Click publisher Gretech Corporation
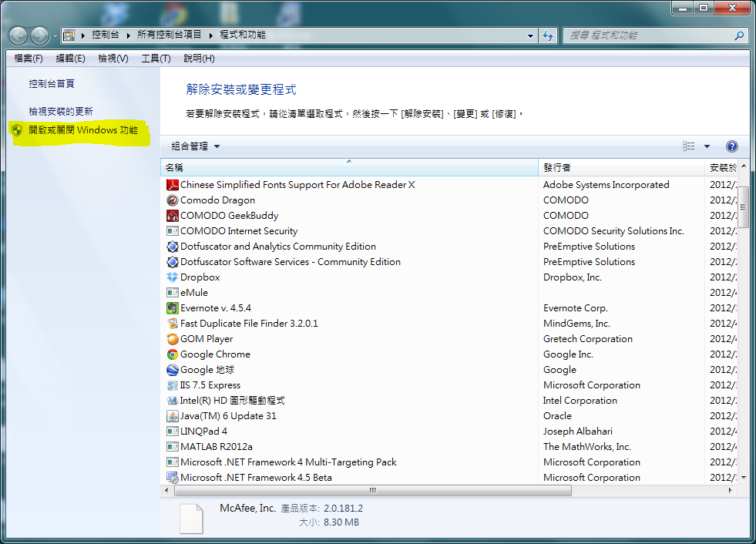756x544 pixels. 588,339
